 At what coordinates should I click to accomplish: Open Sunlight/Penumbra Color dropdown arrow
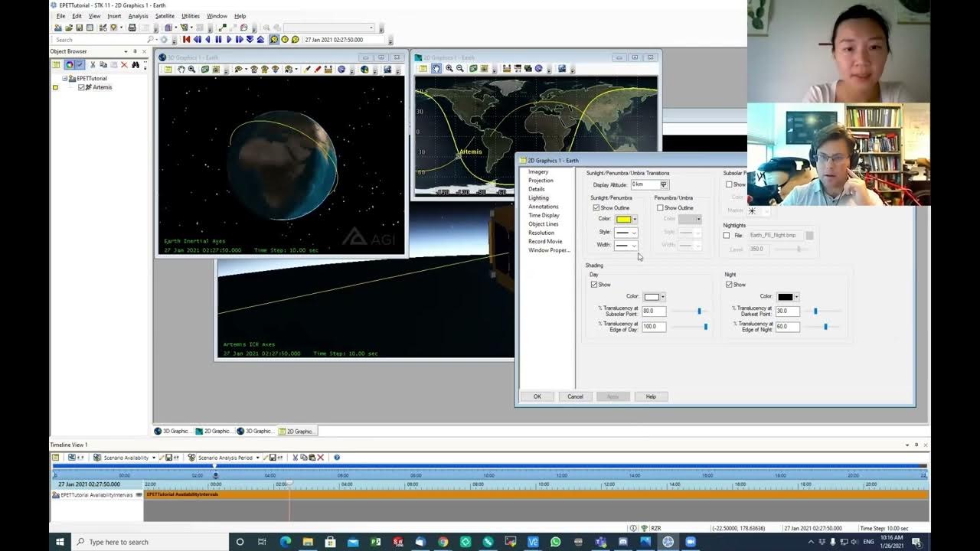point(635,220)
